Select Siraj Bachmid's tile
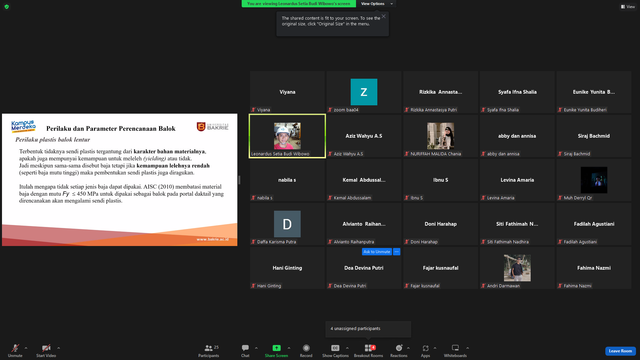The image size is (640, 360). [x=594, y=136]
